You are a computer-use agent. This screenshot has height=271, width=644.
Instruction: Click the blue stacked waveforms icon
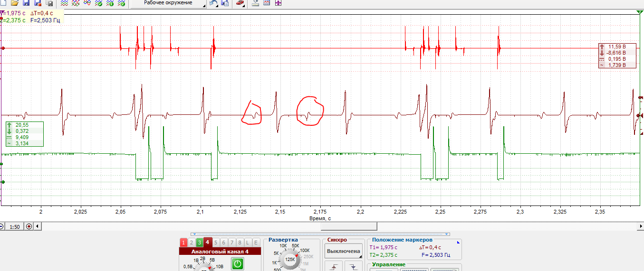[x=64, y=3]
